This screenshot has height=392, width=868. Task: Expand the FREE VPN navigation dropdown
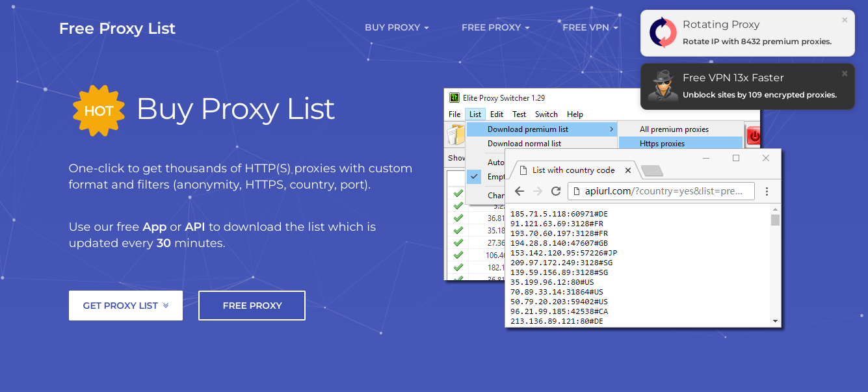point(590,27)
